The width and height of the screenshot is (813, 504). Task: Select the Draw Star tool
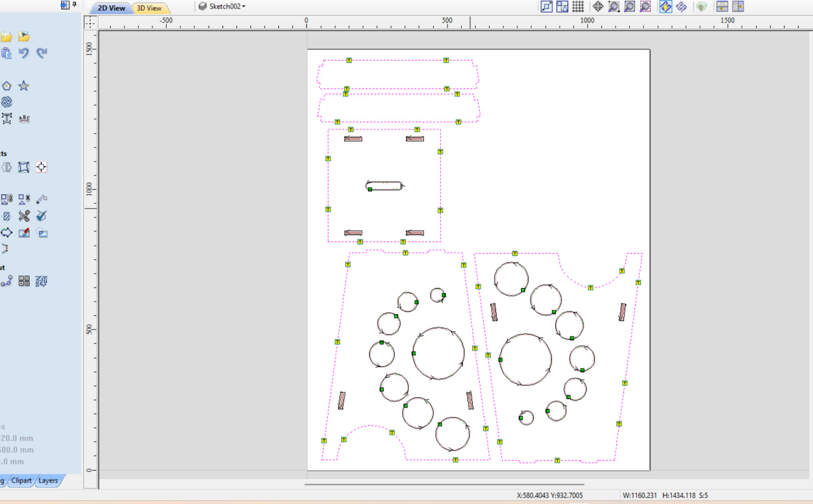(x=23, y=86)
